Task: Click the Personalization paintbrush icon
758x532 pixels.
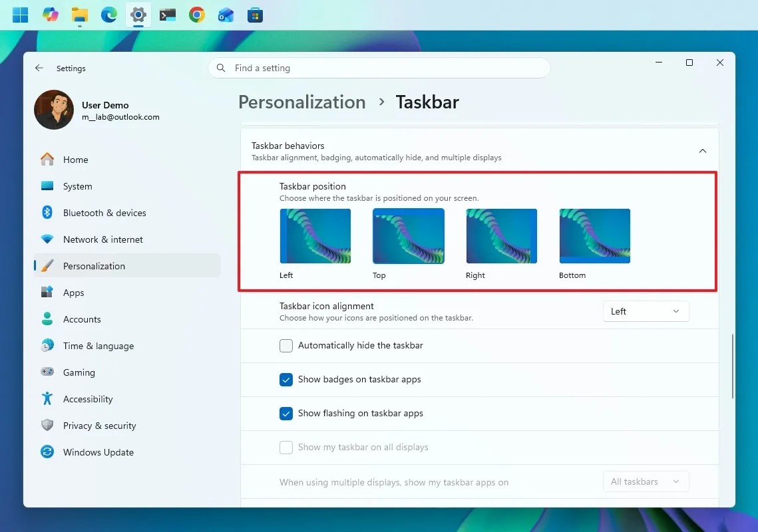Action: (x=47, y=265)
